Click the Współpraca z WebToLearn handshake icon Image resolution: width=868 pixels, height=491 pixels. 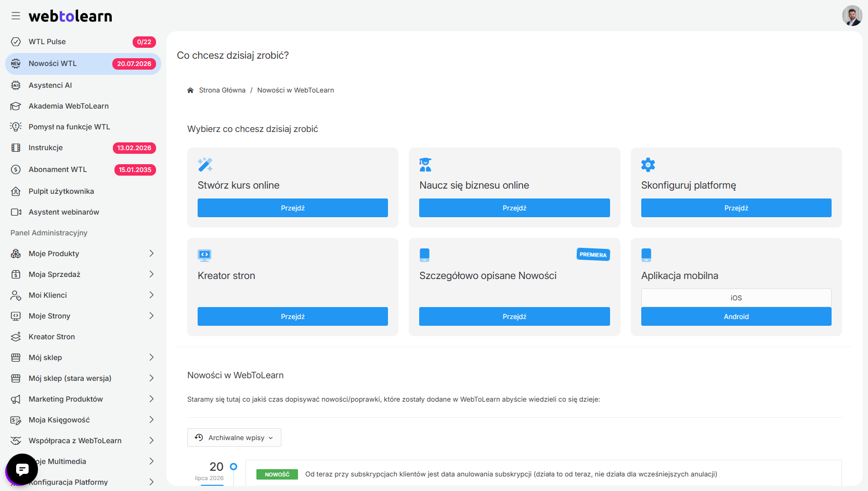[x=16, y=441]
